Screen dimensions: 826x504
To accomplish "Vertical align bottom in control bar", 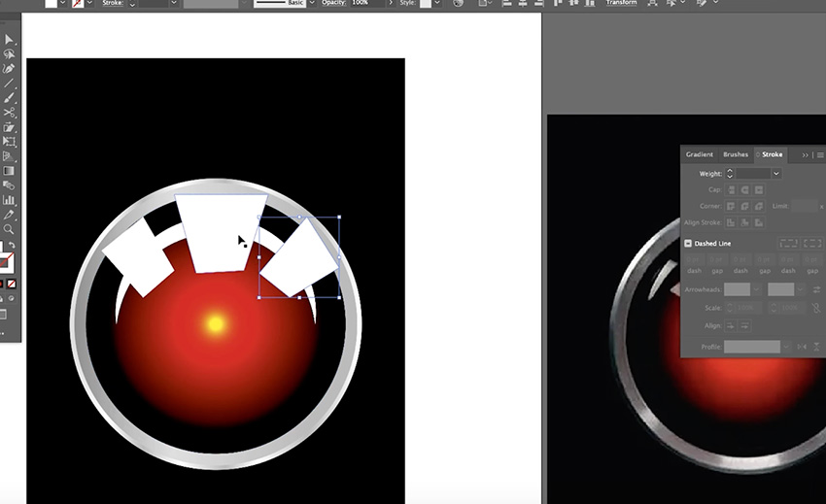I will point(590,3).
